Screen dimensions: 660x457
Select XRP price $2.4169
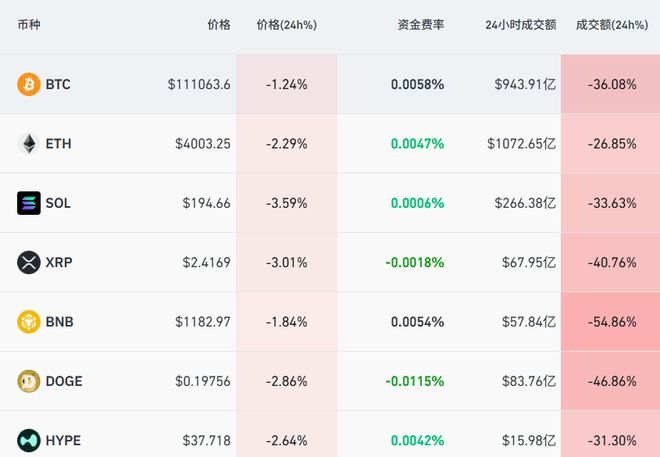(x=206, y=263)
